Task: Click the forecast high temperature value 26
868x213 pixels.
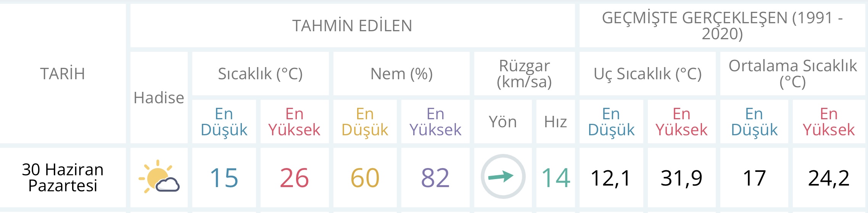Action: pyautogui.click(x=294, y=178)
